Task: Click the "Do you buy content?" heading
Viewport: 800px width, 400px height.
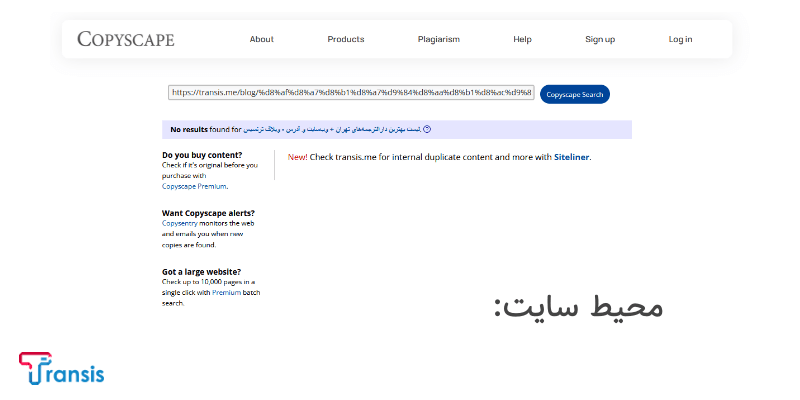Action: click(202, 155)
